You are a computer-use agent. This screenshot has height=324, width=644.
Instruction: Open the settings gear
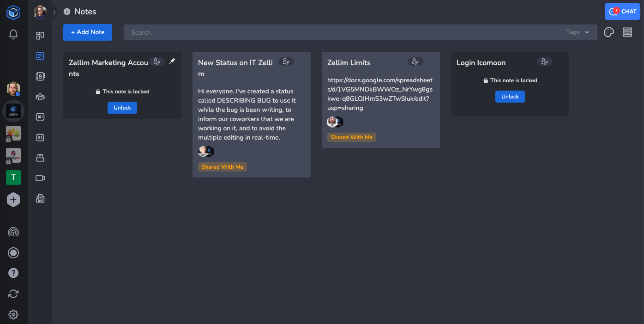coord(13,315)
